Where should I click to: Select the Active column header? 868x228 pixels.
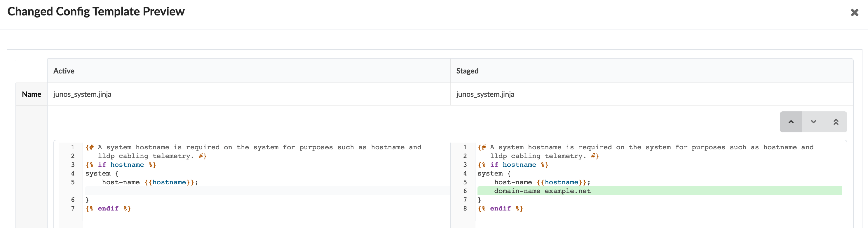coord(64,71)
